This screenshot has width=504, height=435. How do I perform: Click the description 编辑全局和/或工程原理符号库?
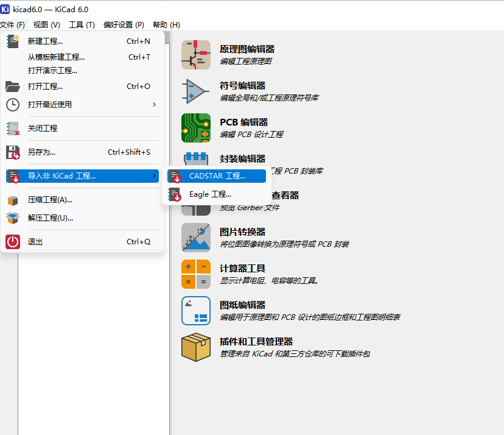[x=270, y=98]
